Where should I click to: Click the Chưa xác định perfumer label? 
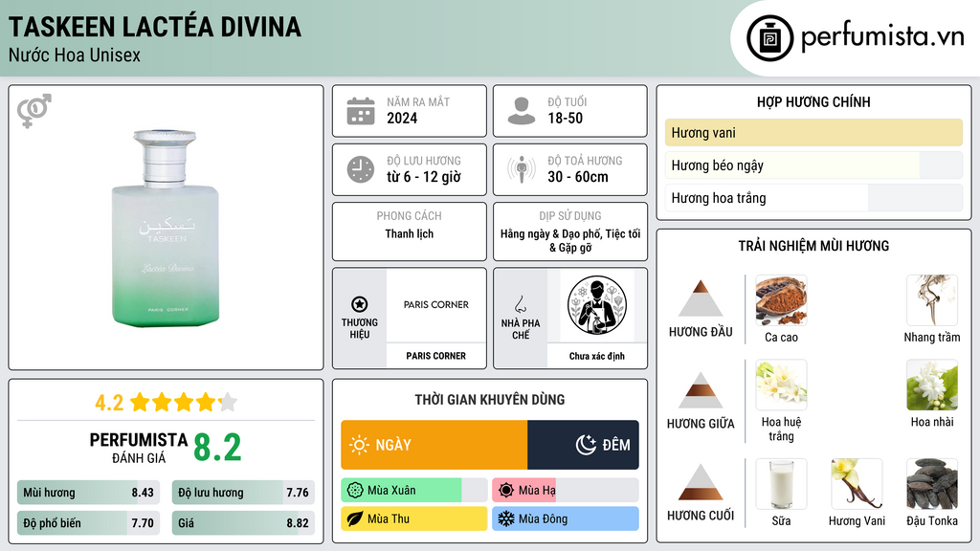(597, 356)
